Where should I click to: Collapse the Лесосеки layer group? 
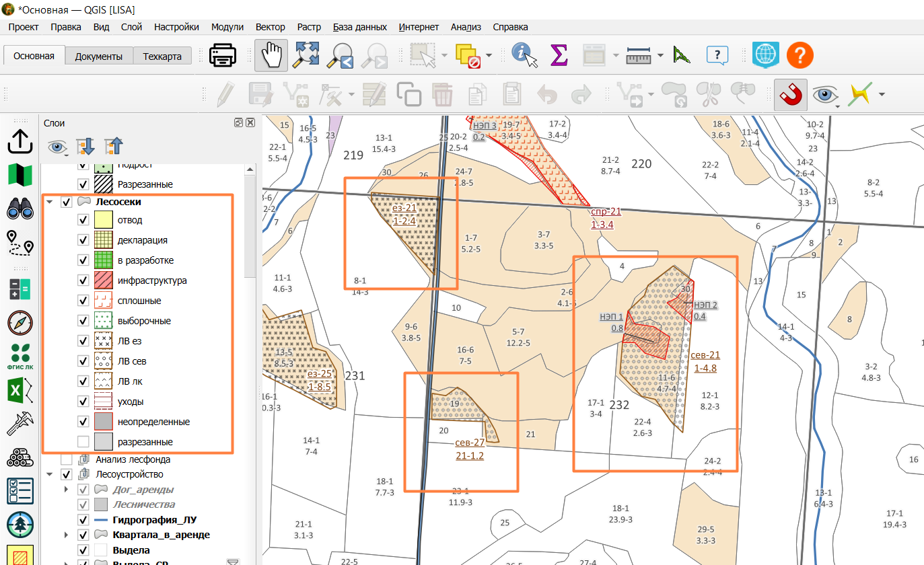[50, 202]
